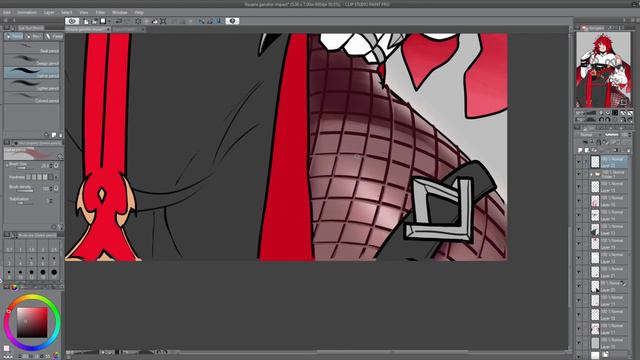Open the Layer menu
Screen dimensions: 640x360
[49, 12]
